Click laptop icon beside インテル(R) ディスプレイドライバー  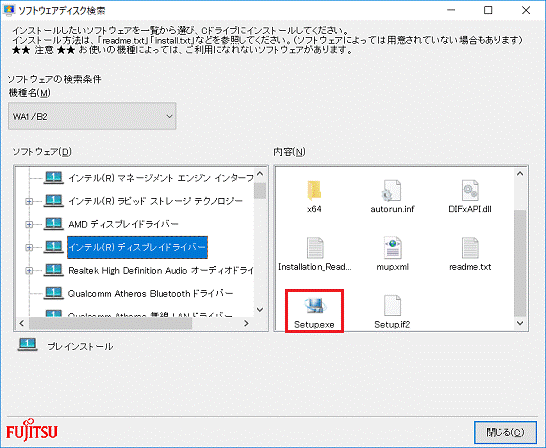click(x=53, y=247)
